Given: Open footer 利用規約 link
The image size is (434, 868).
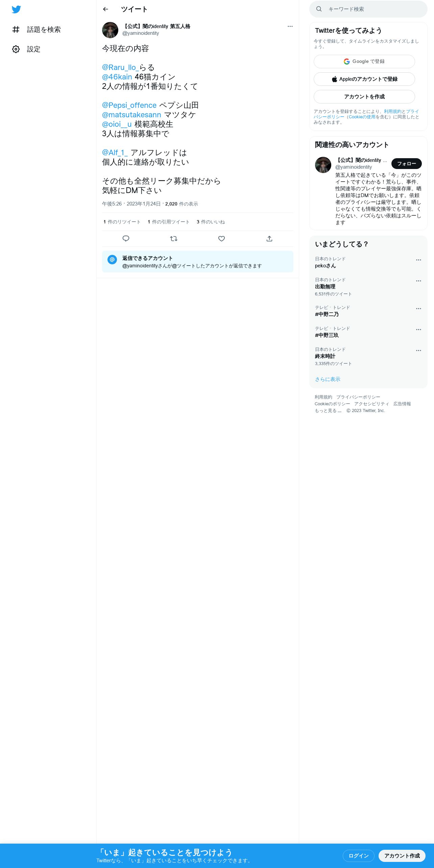Looking at the screenshot, I should [323, 397].
